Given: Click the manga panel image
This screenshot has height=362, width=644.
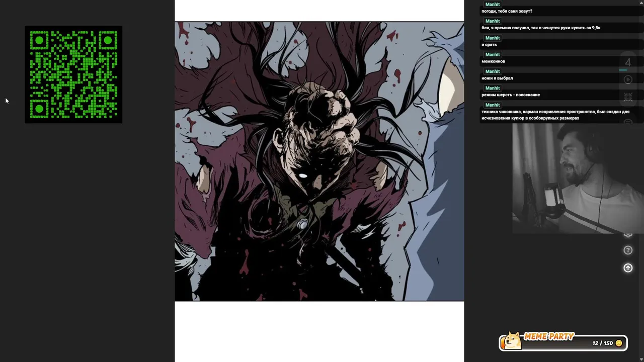Looking at the screenshot, I should point(319,161).
